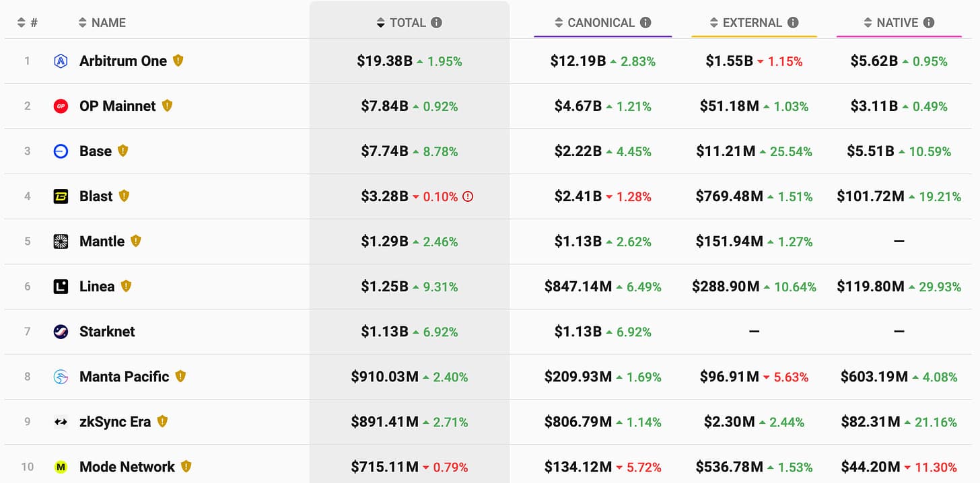The width and height of the screenshot is (980, 483).
Task: Click Blast external value $769.48M
Action: 730,196
